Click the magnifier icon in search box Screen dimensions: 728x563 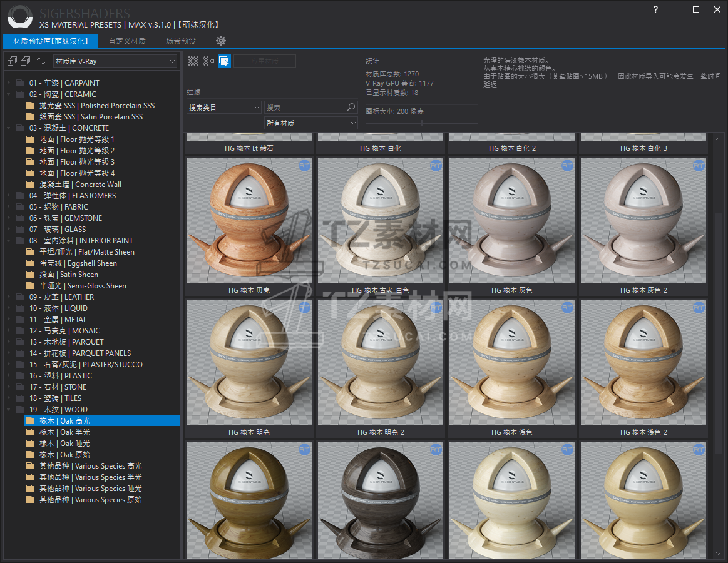pyautogui.click(x=351, y=107)
